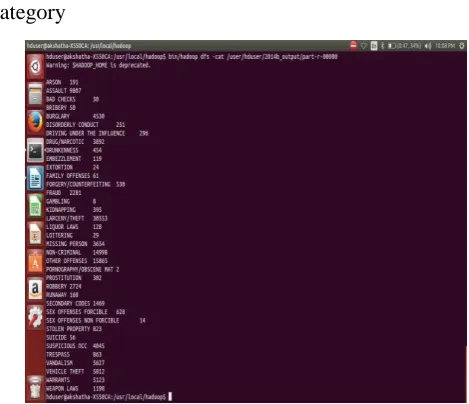The width and height of the screenshot is (469, 404).
Task: Click the FRAUD output row
Action: point(64,192)
